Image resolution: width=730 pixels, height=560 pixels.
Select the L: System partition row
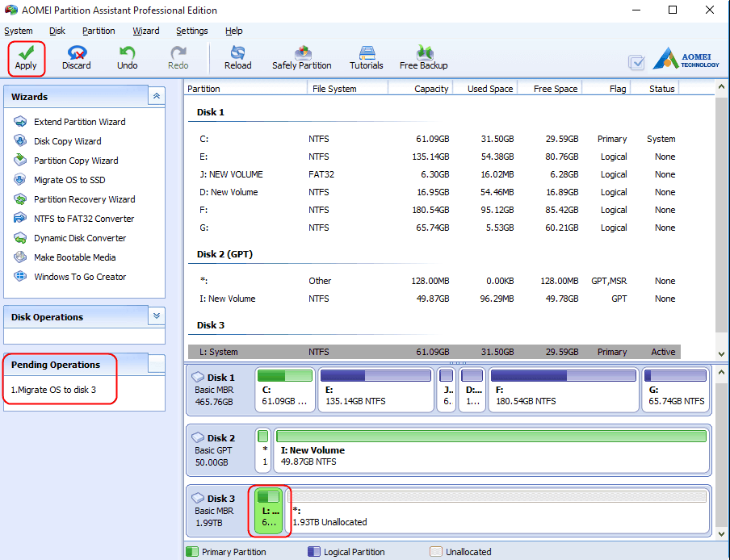coord(434,352)
